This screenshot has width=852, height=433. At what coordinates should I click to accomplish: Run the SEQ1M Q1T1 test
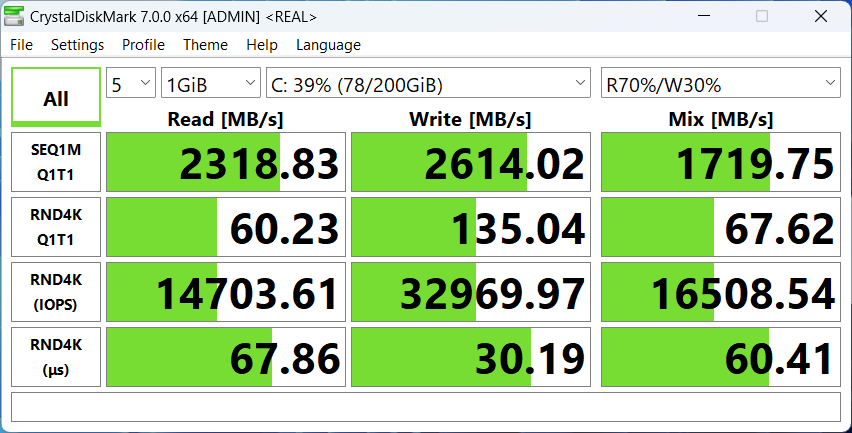[56, 162]
